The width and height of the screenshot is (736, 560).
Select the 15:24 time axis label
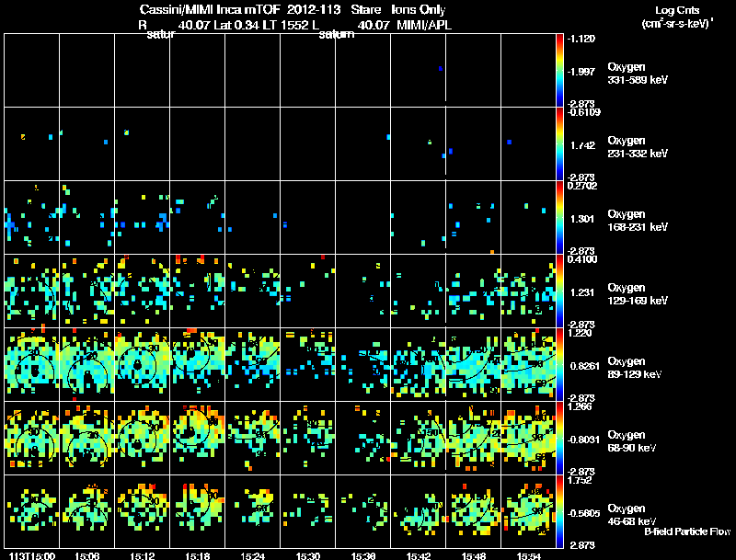tap(252, 556)
